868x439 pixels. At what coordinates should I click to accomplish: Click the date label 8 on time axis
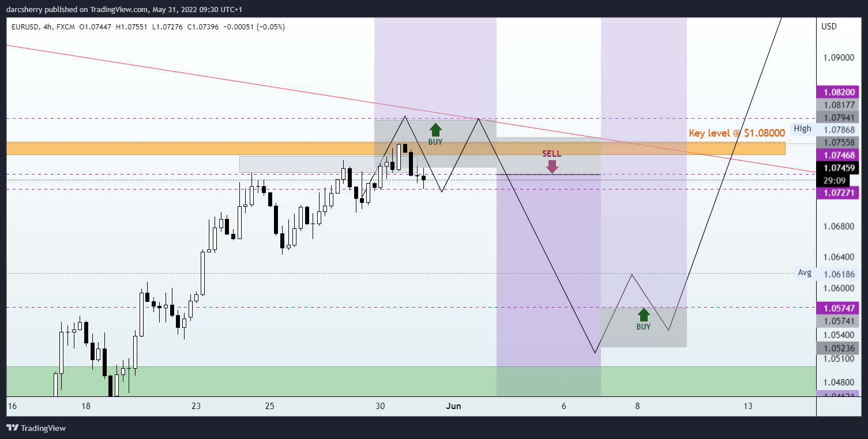click(637, 406)
